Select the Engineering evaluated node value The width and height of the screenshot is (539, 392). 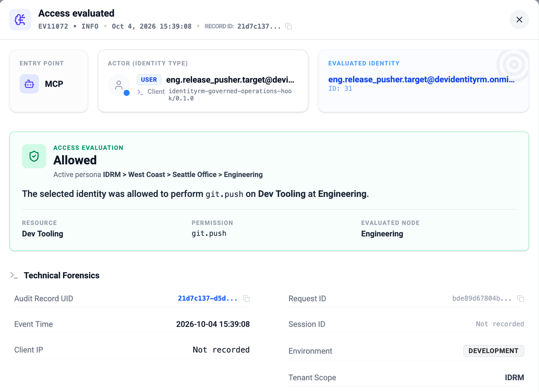pos(382,234)
